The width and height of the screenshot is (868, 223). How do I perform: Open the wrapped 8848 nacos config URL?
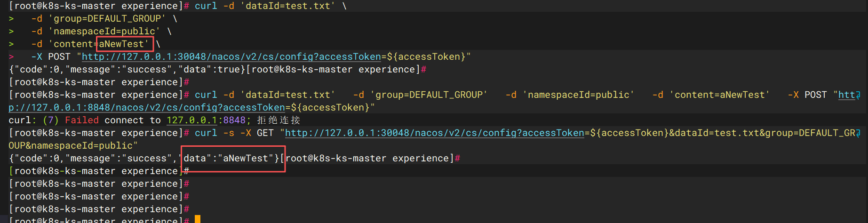click(147, 108)
